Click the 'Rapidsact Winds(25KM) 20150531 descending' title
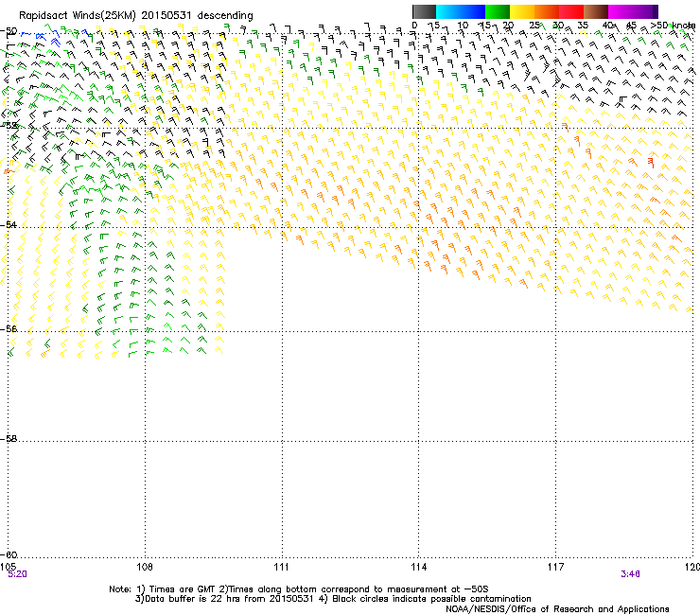The image size is (700, 615). [x=135, y=16]
